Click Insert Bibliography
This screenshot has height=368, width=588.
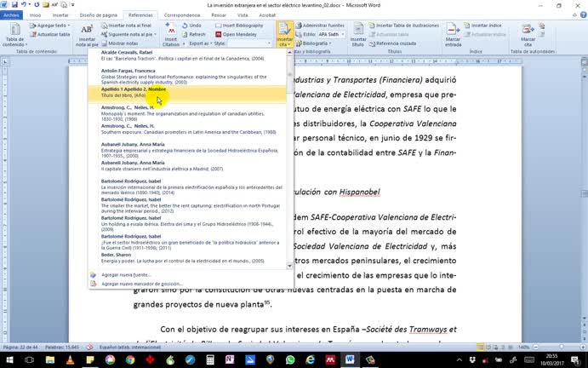click(239, 26)
